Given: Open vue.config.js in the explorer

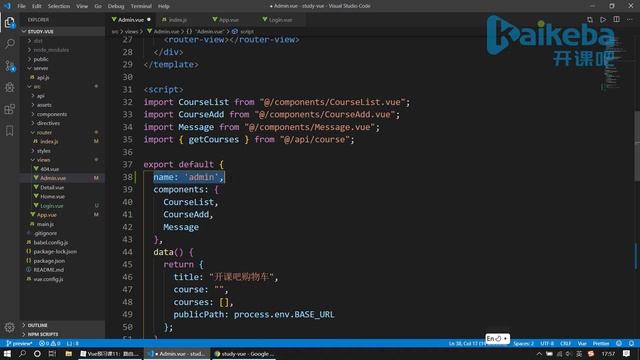Looking at the screenshot, I should pyautogui.click(x=62, y=279).
